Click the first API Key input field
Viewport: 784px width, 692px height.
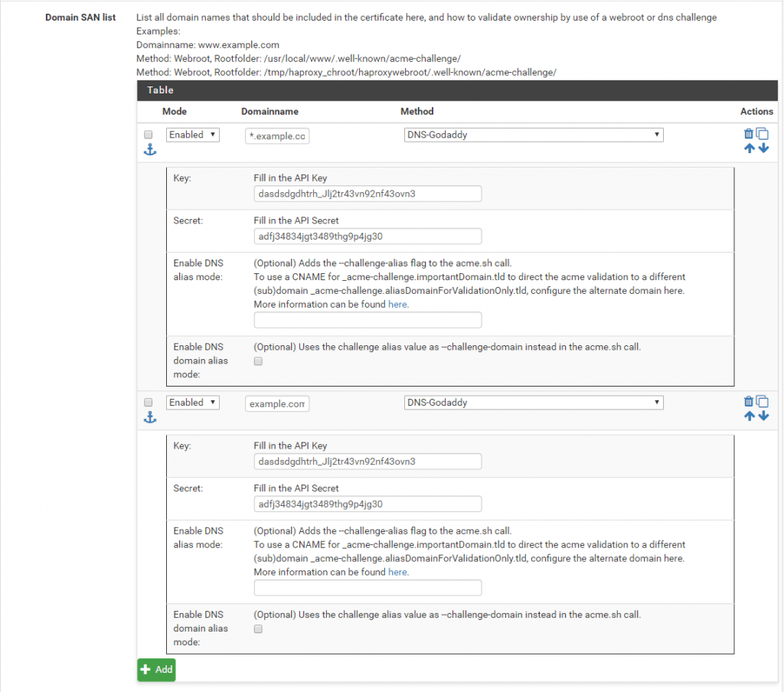coord(367,194)
